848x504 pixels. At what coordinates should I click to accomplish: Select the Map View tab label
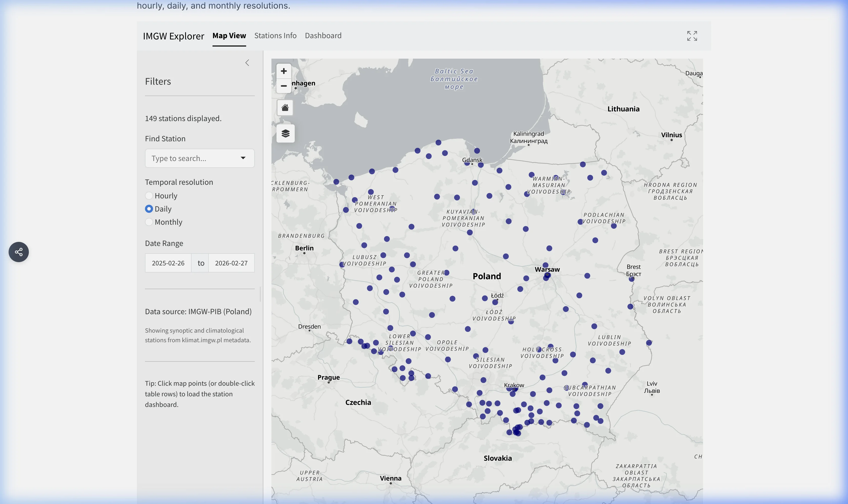[229, 35]
